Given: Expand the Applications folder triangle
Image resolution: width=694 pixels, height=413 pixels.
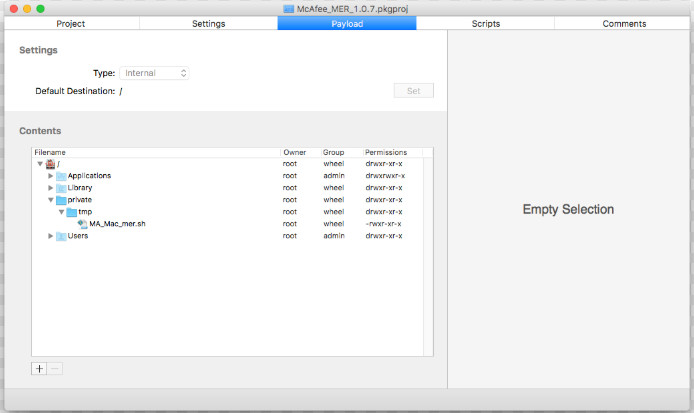Looking at the screenshot, I should click(50, 176).
